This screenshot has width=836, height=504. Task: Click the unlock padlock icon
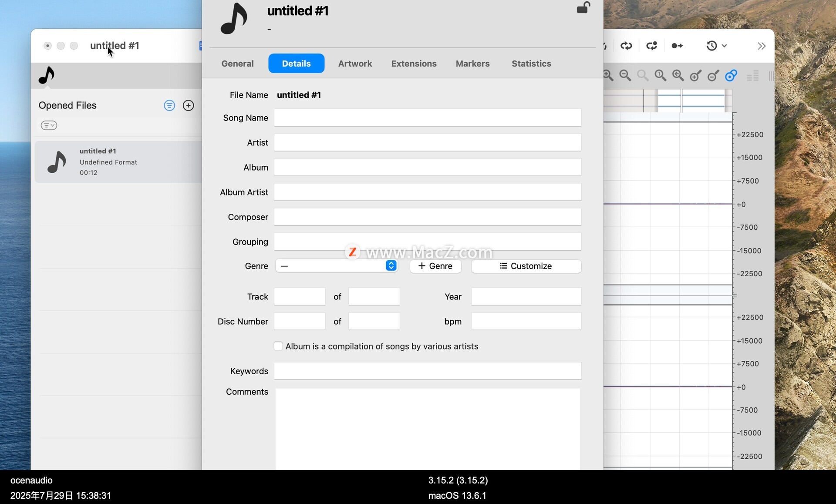583,7
